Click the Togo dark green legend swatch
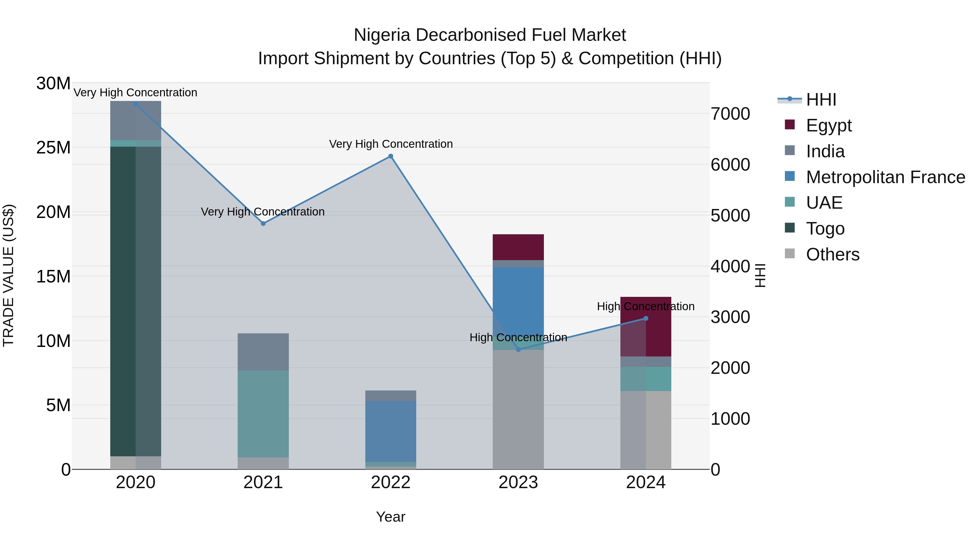The width and height of the screenshot is (980, 551). point(790,227)
